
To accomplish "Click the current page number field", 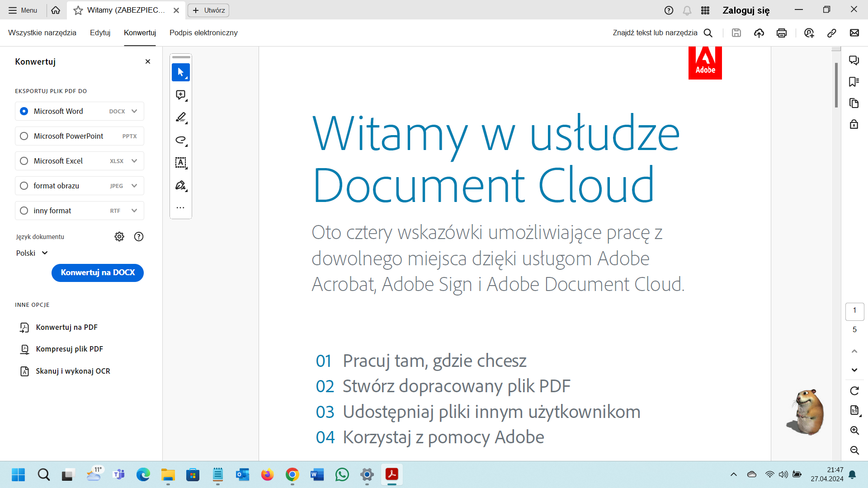I will pos(854,311).
